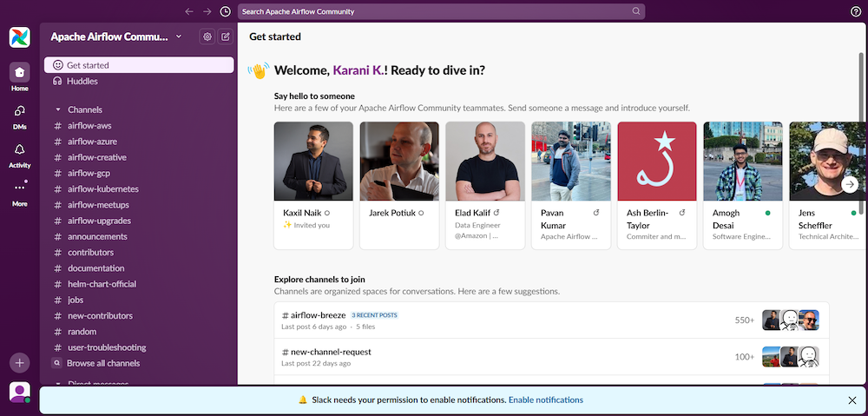Click the next arrow on teammates carousel

(850, 184)
